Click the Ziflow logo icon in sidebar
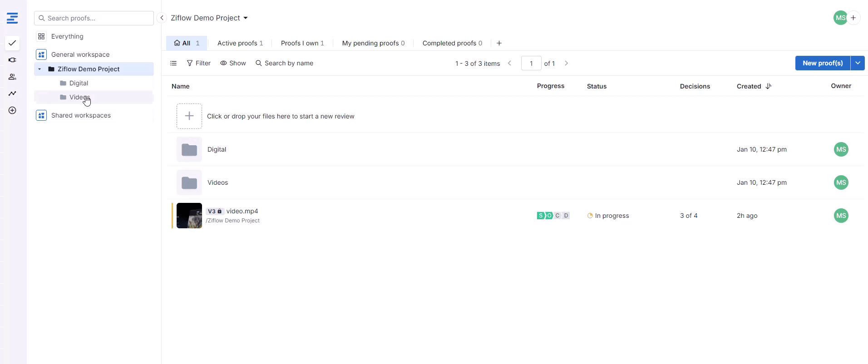 [12, 18]
